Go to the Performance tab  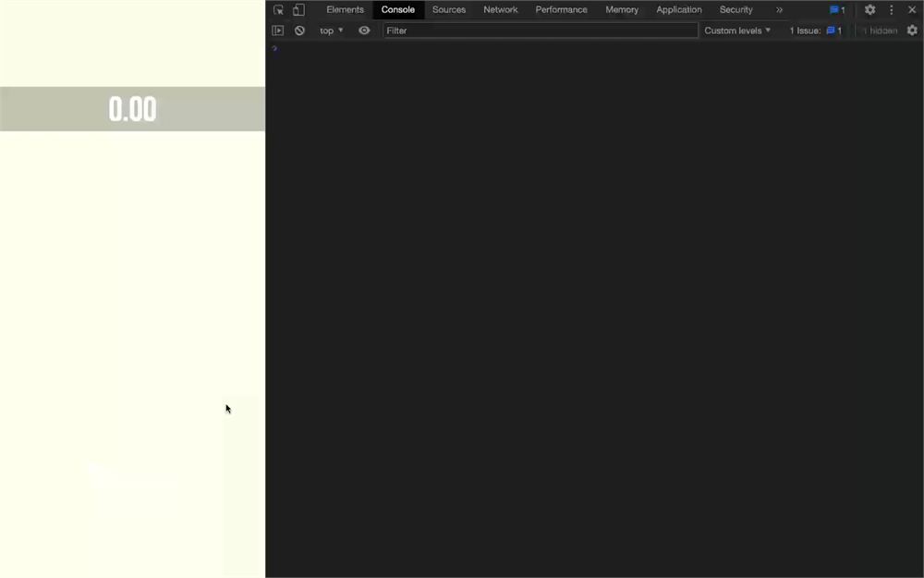(561, 10)
